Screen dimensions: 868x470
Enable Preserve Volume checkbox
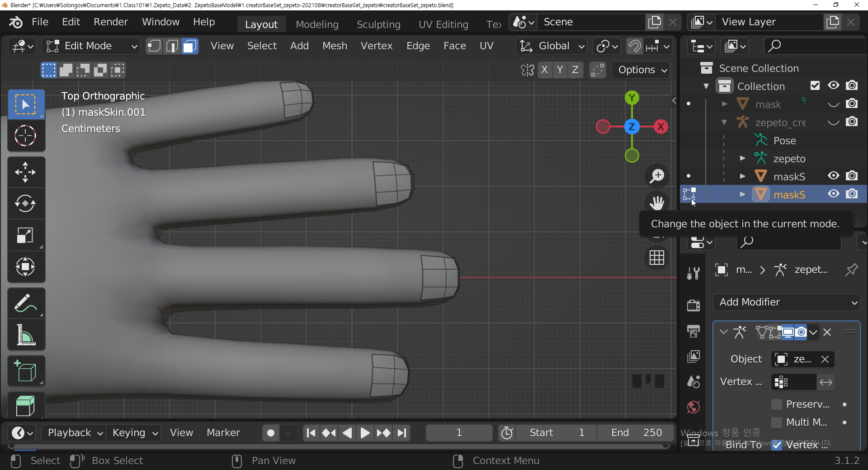pyautogui.click(x=777, y=404)
